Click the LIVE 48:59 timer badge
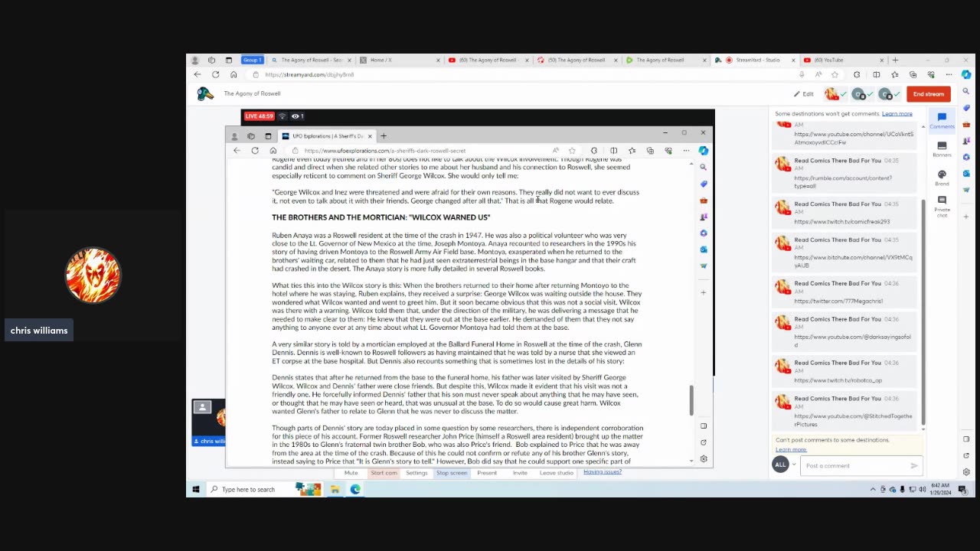The width and height of the screenshot is (980, 551). pos(259,116)
